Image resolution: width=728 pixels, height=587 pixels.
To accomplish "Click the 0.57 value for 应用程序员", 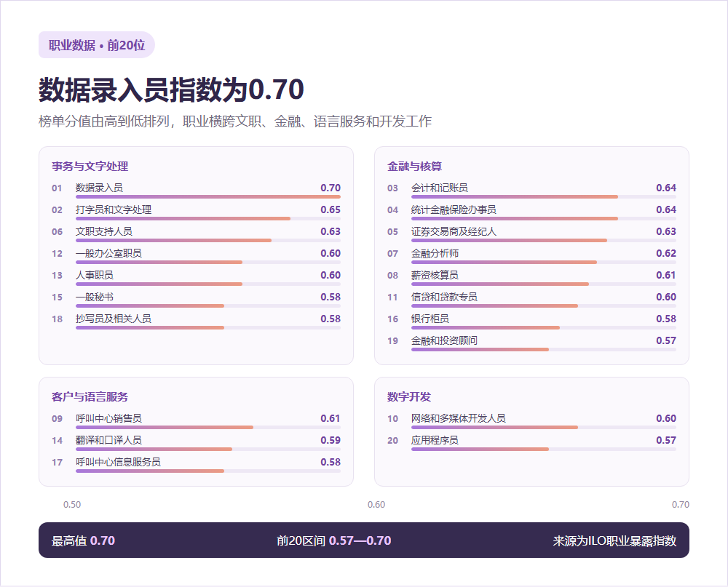I will [x=666, y=440].
